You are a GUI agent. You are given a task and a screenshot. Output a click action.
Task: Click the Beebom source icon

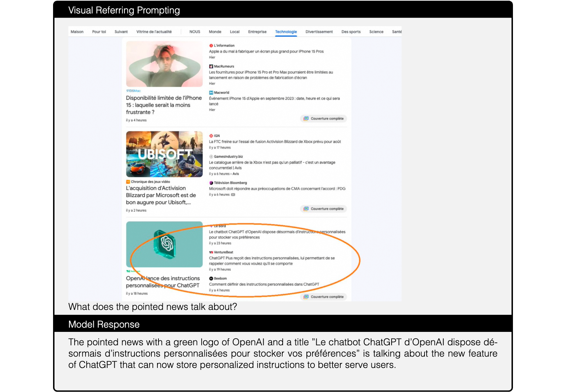(211, 279)
